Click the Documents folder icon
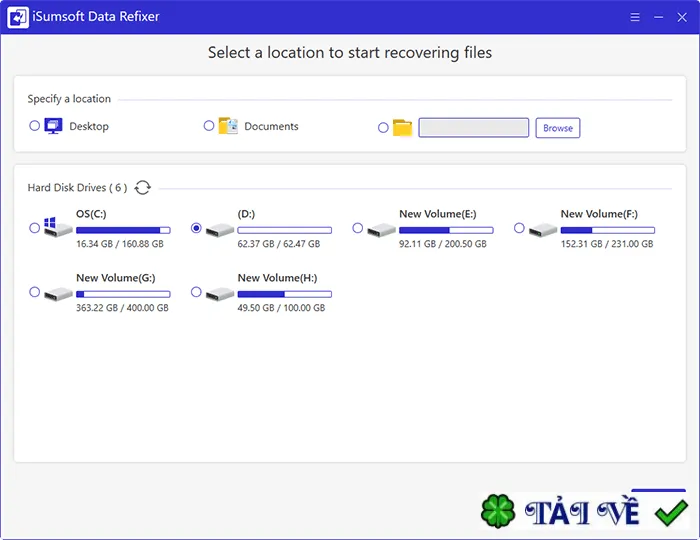Image resolution: width=700 pixels, height=540 pixels. click(x=228, y=126)
